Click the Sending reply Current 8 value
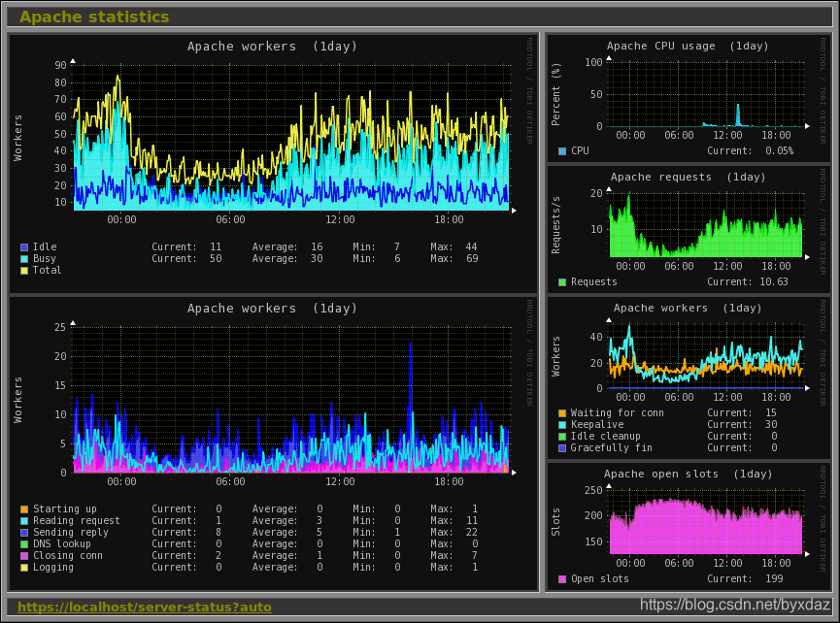 point(218,532)
